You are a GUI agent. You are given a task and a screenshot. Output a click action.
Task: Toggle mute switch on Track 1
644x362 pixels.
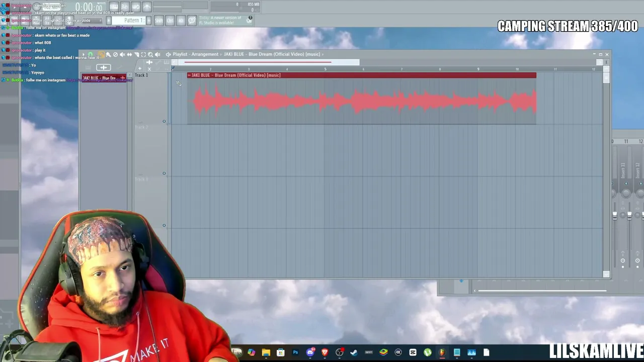tap(164, 121)
